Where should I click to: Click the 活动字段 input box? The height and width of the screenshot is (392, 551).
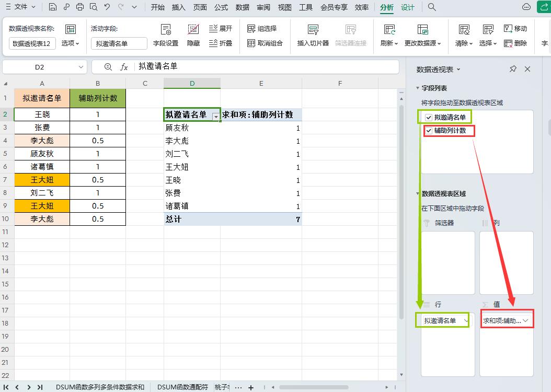(119, 43)
